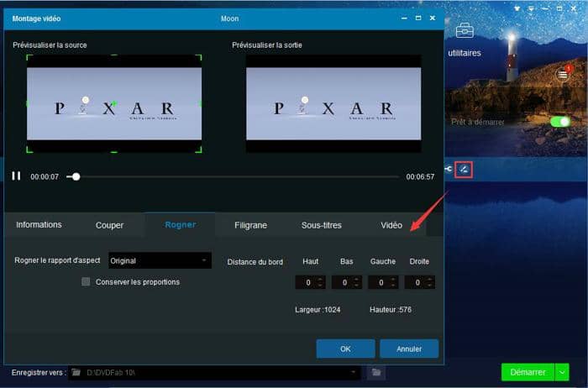Screen dimensions: 588x388
Task: Click the Annuler button
Action: pyautogui.click(x=409, y=349)
